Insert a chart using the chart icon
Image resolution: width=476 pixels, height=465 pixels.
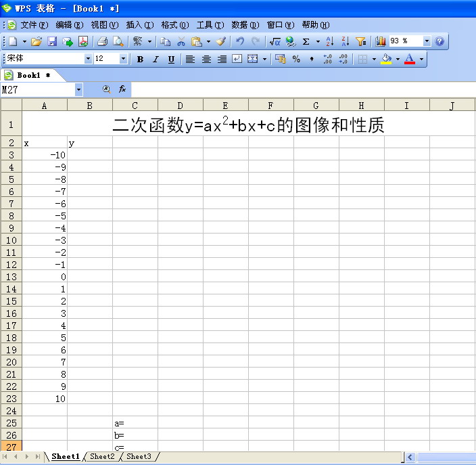point(381,41)
